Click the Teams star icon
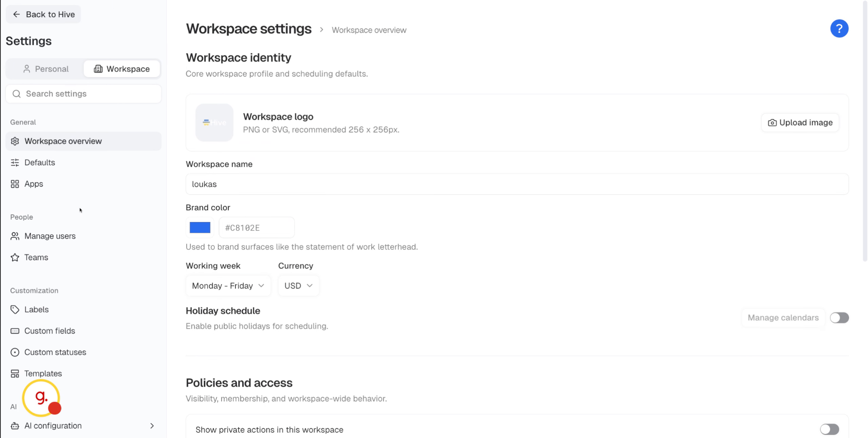The image size is (868, 438). [15, 258]
